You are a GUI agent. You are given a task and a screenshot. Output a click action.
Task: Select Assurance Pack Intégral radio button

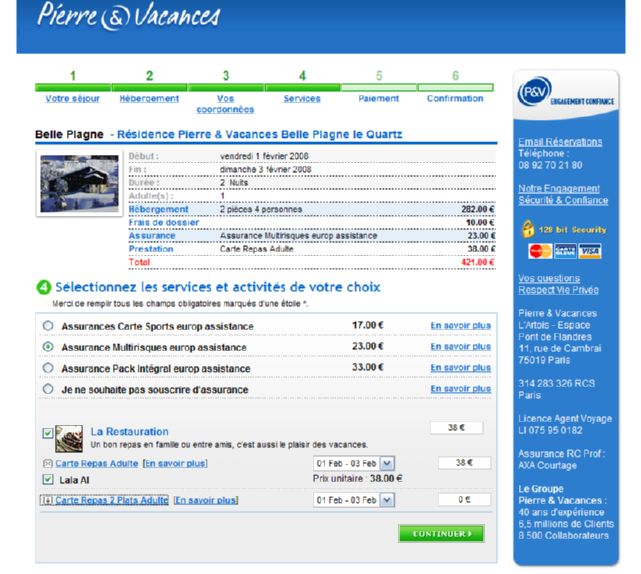point(48,368)
